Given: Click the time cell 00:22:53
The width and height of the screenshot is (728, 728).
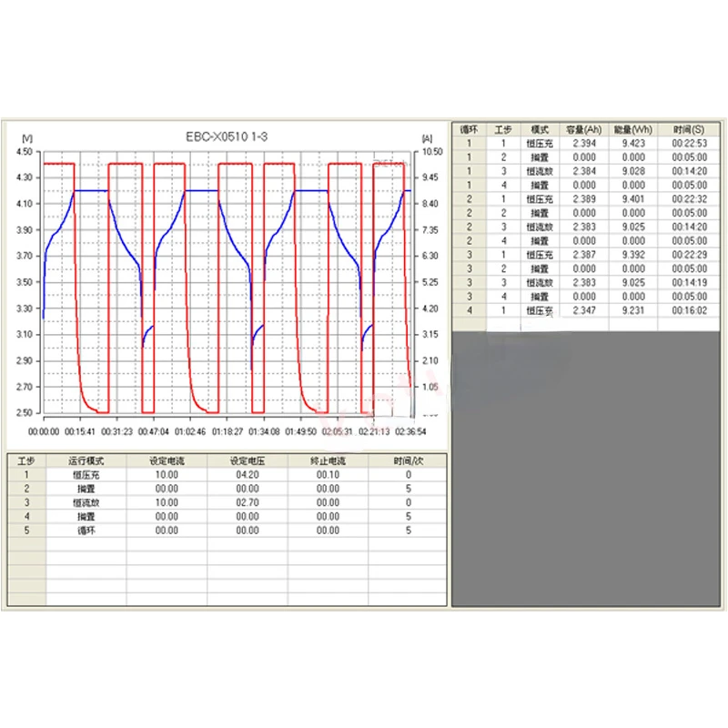Looking at the screenshot, I should pos(690,144).
